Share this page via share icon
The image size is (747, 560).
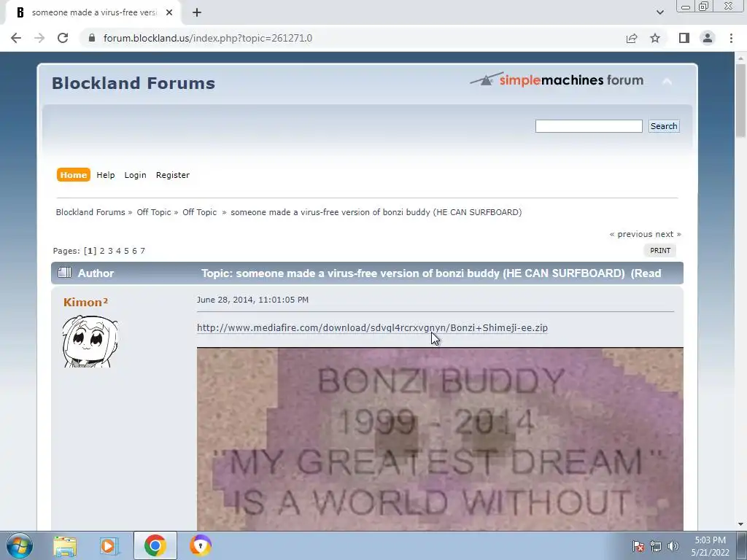pos(632,38)
